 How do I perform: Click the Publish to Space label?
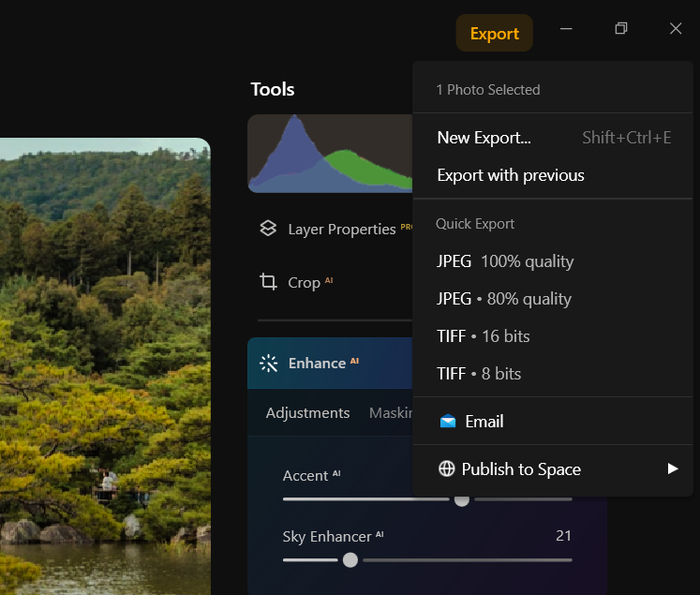tap(521, 469)
